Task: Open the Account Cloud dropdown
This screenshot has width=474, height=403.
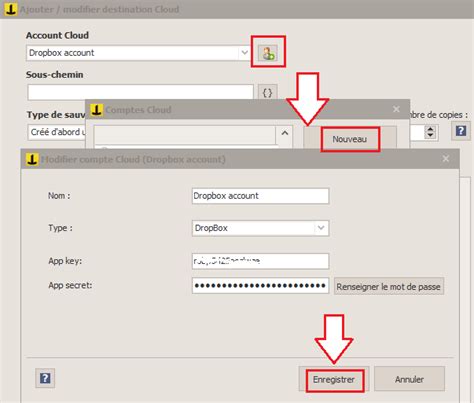Action: coord(244,53)
